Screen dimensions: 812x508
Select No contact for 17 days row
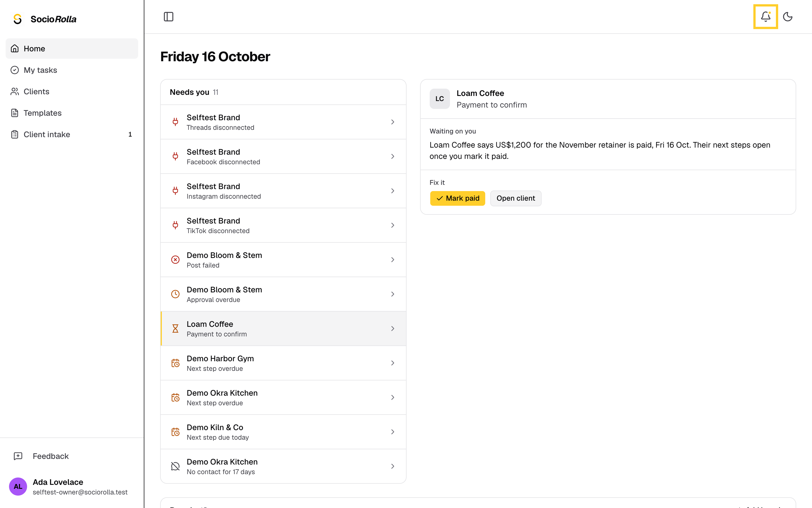pos(283,466)
